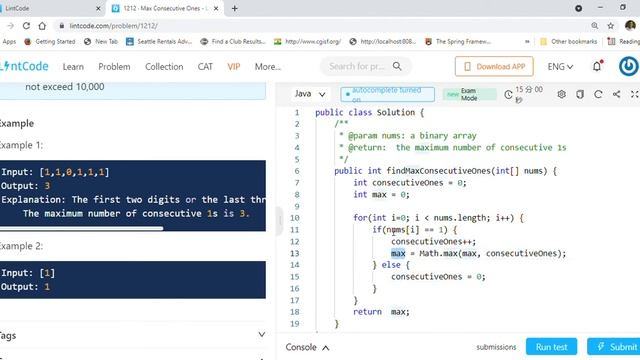Image resolution: width=640 pixels, height=360 pixels.
Task: Click the forward navigation arrow
Action: (x=11, y=26)
